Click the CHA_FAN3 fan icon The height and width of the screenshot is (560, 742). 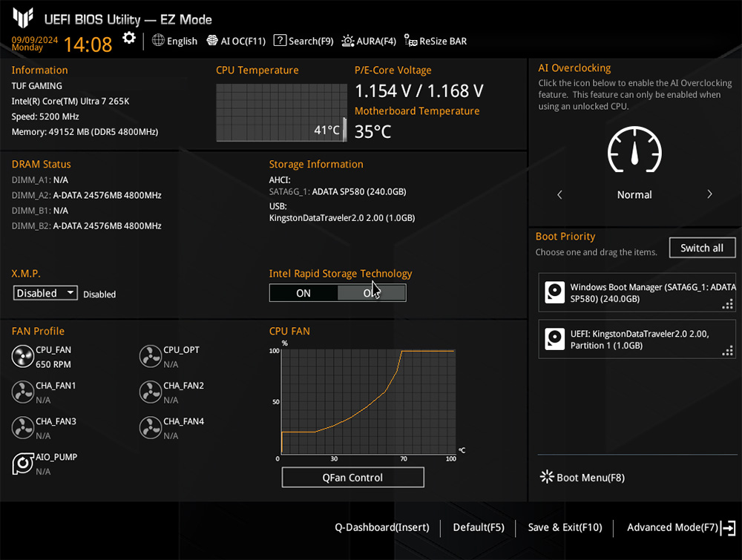click(x=23, y=427)
